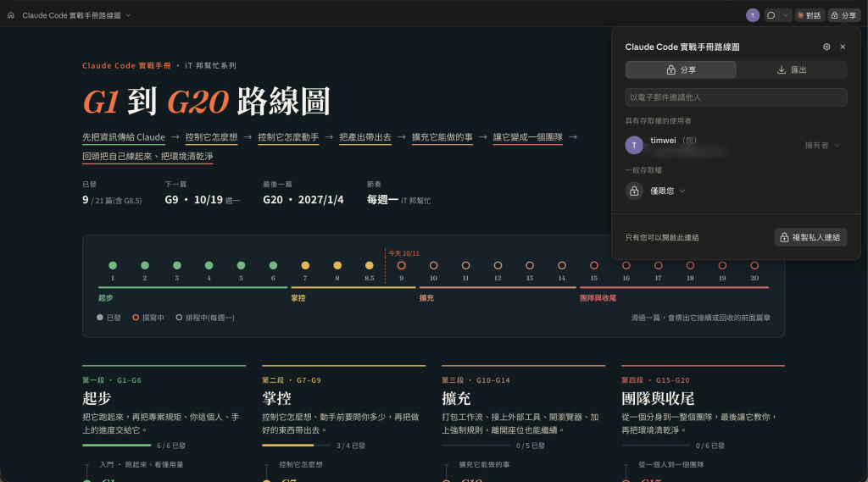Select timeline dot 8.5

coord(370,266)
